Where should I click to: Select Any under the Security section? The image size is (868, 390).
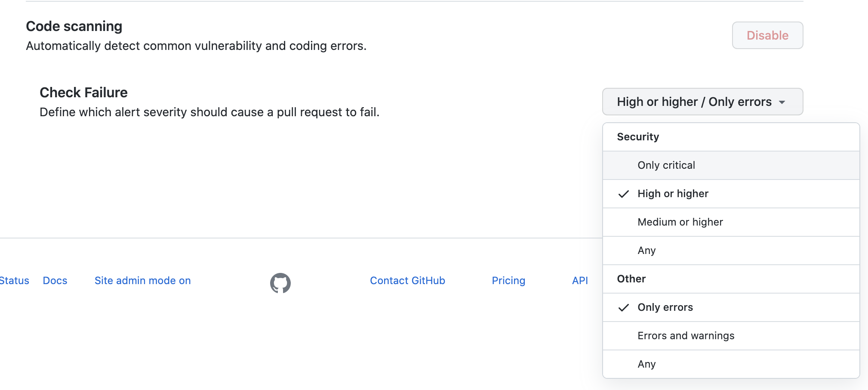pyautogui.click(x=646, y=250)
